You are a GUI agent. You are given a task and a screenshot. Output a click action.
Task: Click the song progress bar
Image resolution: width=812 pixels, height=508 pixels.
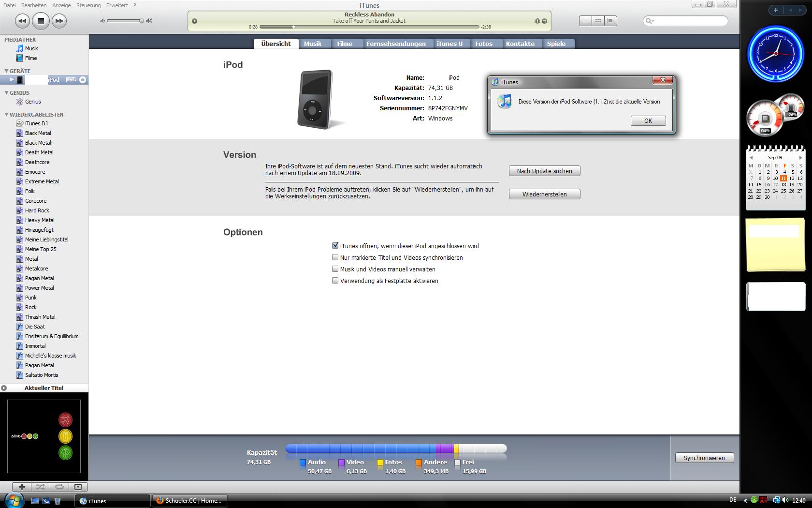[x=369, y=27]
